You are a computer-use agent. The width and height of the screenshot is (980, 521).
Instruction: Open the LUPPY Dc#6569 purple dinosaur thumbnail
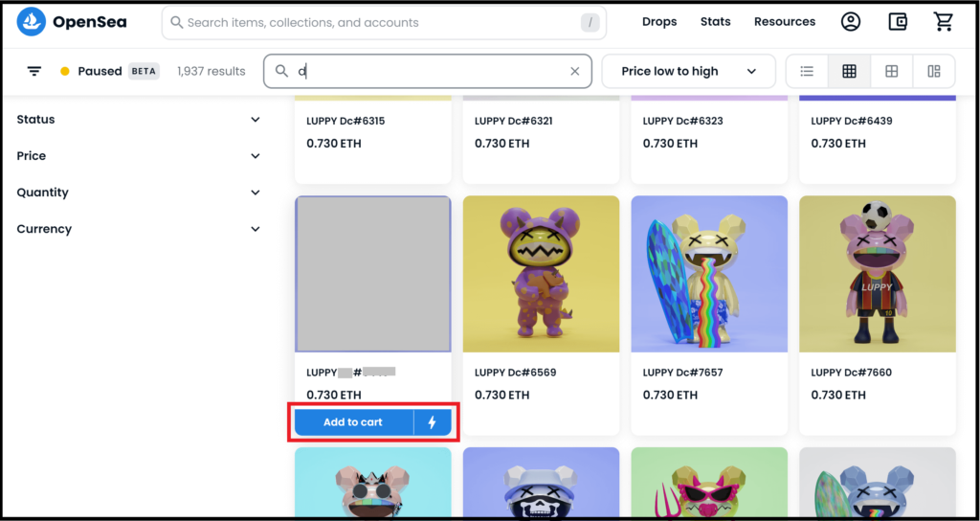[x=542, y=274]
